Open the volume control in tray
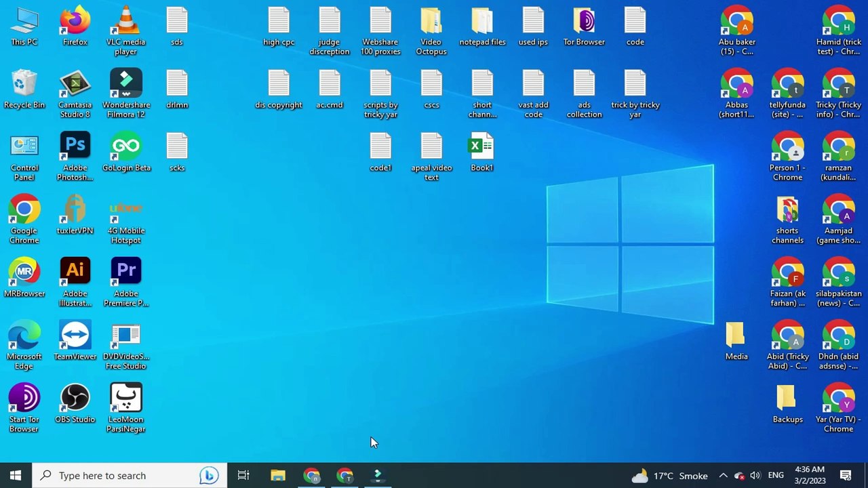 [x=755, y=476]
